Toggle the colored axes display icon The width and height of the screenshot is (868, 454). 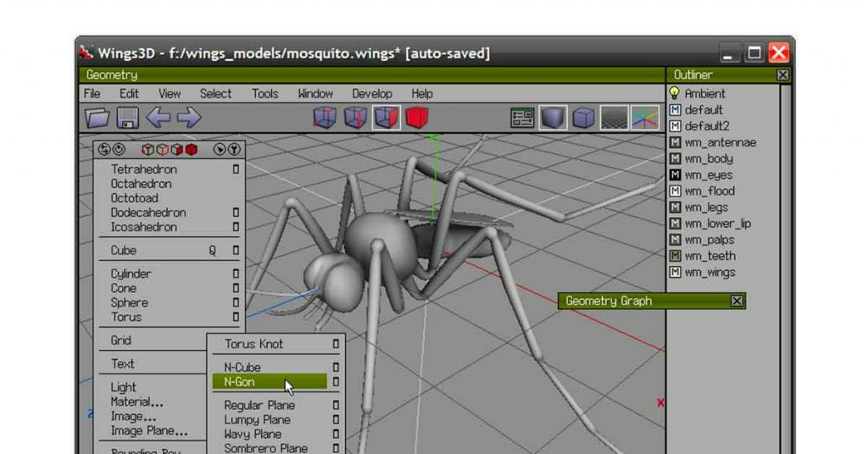645,118
